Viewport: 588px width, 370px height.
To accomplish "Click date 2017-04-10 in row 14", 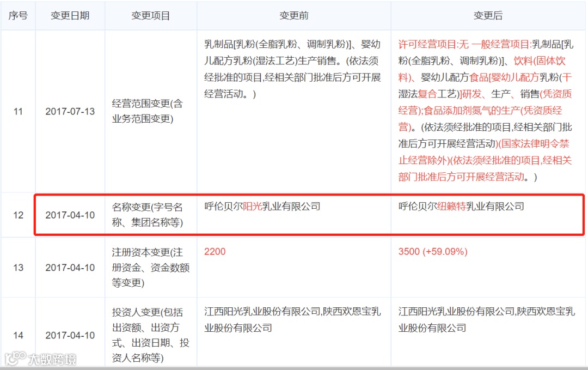I will pos(70,335).
